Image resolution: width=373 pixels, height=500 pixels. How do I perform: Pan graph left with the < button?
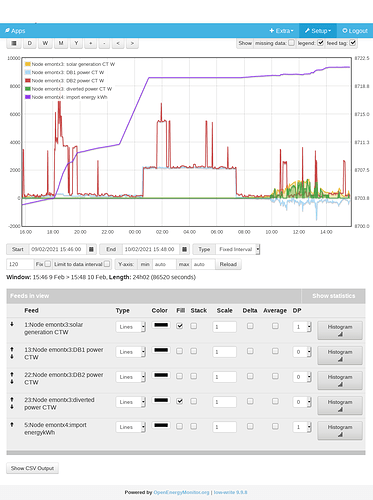(118, 43)
